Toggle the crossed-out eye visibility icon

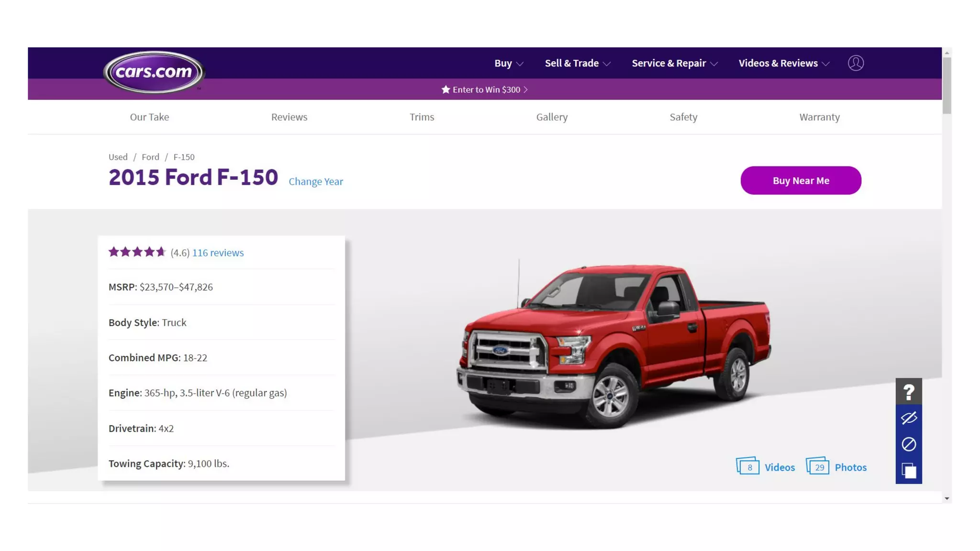point(909,418)
